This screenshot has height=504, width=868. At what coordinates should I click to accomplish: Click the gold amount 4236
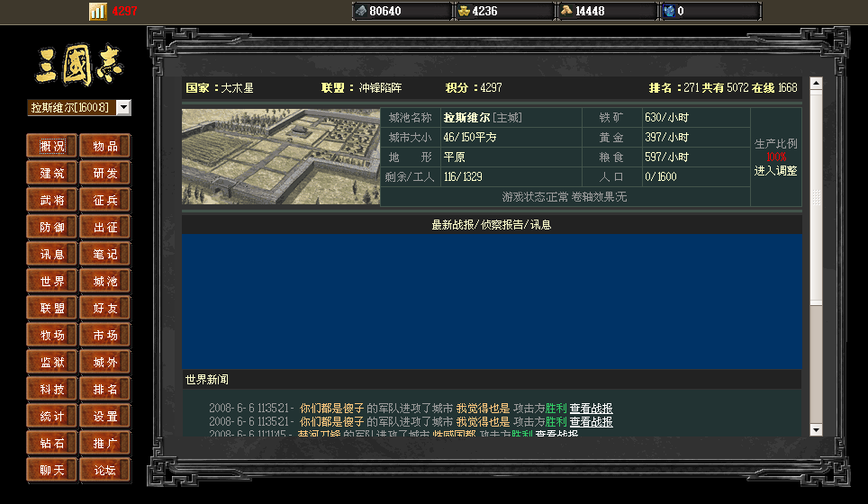click(x=484, y=11)
